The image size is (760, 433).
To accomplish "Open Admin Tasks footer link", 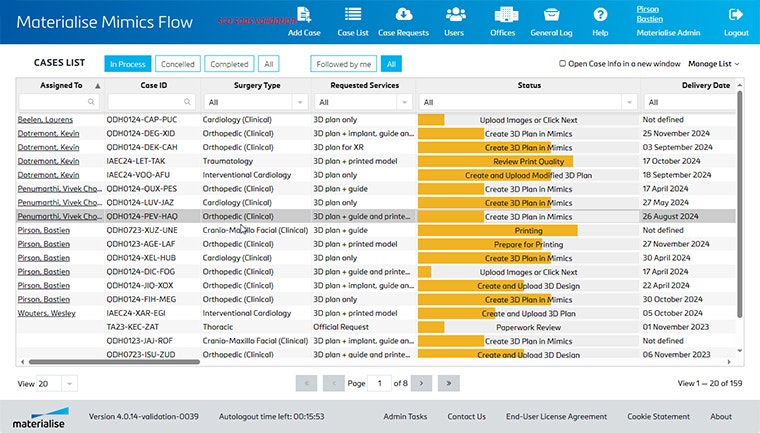I will 405,417.
